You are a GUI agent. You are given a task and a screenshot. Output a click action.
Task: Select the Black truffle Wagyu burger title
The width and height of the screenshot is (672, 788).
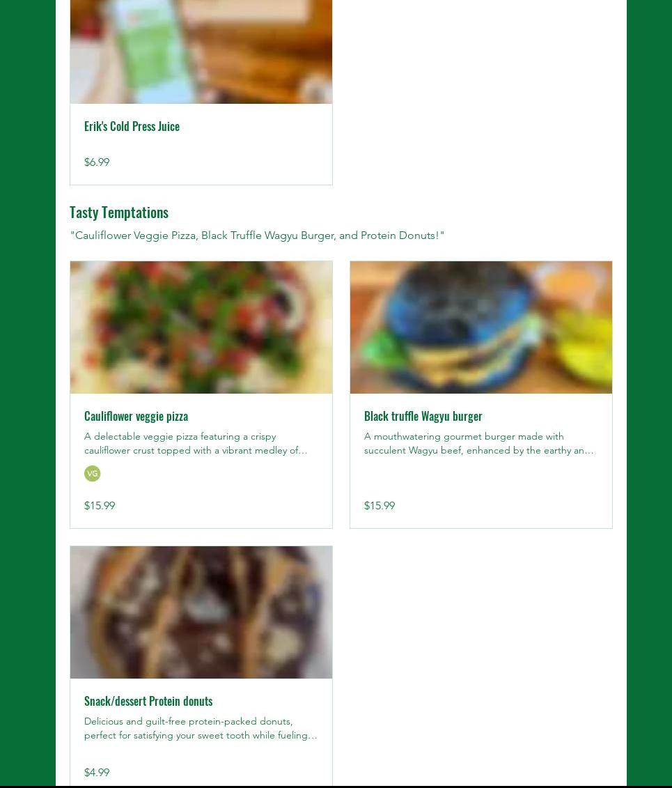coord(423,416)
